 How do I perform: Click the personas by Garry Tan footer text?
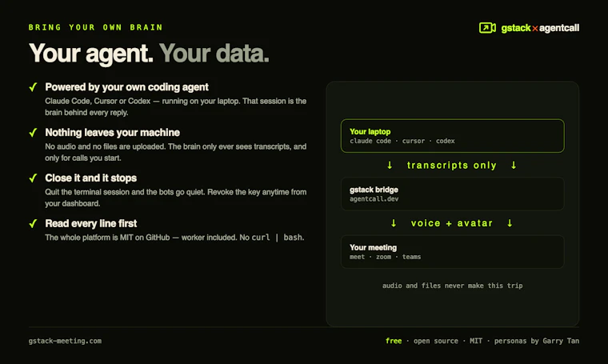tap(537, 341)
